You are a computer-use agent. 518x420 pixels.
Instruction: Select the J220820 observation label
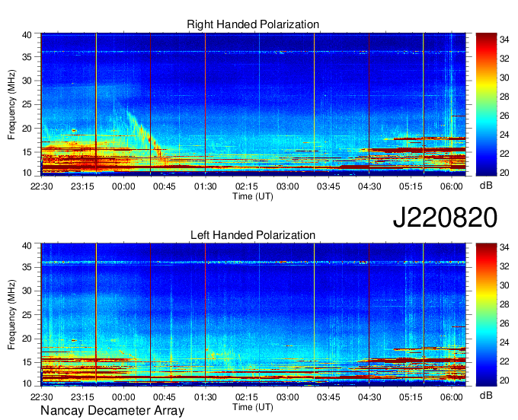point(445,218)
